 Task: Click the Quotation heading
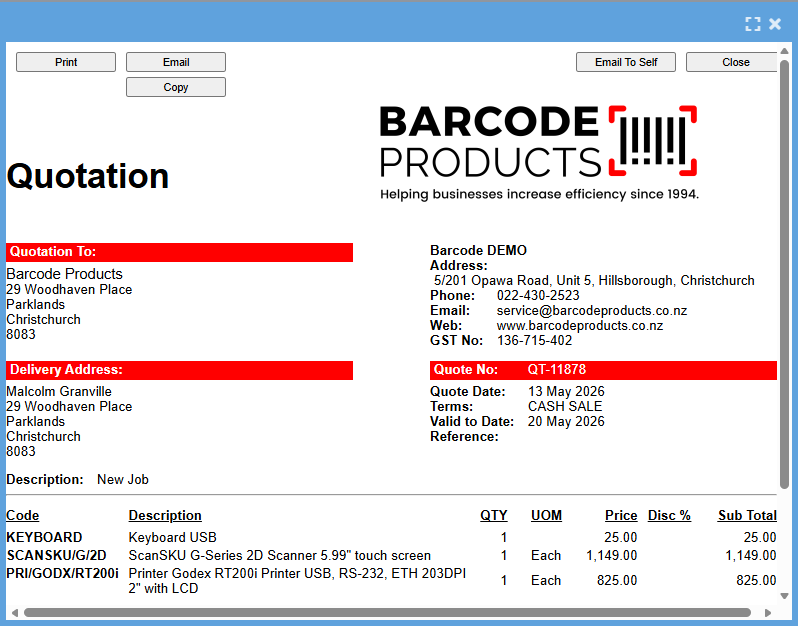tap(88, 176)
